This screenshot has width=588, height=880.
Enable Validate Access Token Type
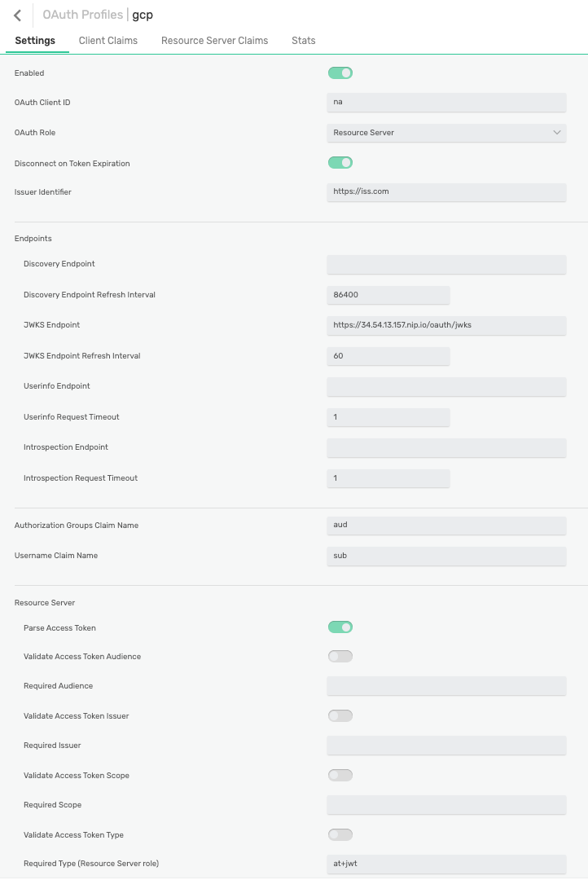(340, 834)
